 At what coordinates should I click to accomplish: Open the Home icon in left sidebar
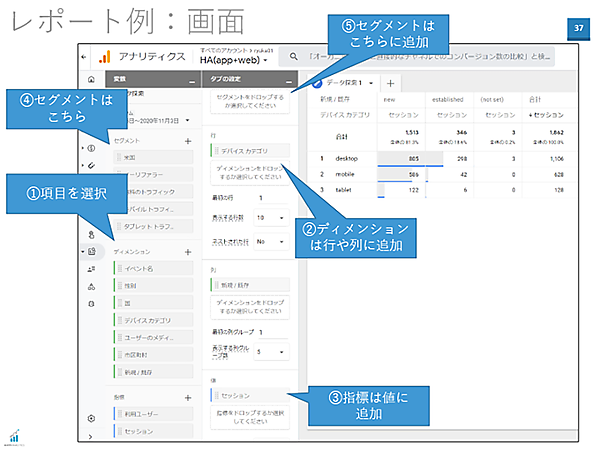pyautogui.click(x=92, y=80)
